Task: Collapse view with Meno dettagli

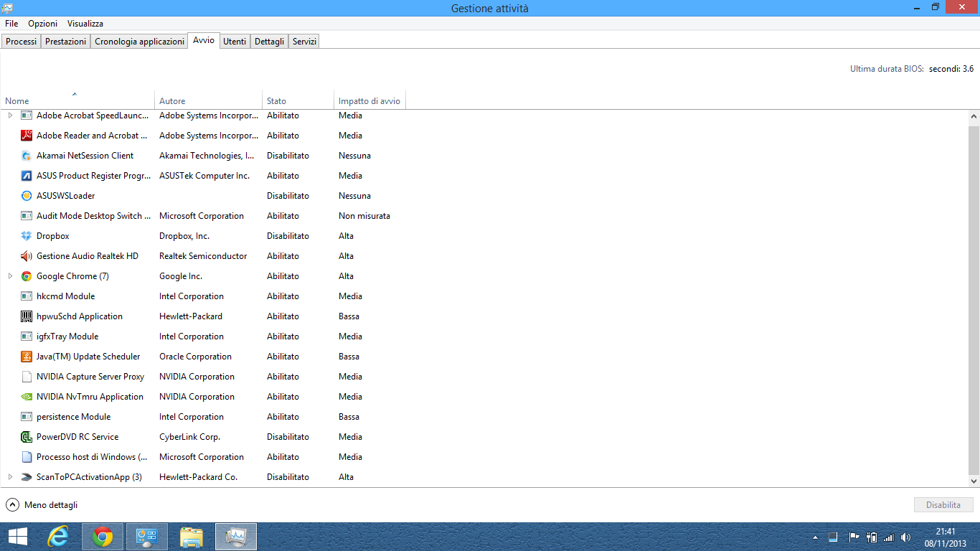Action: (x=42, y=505)
